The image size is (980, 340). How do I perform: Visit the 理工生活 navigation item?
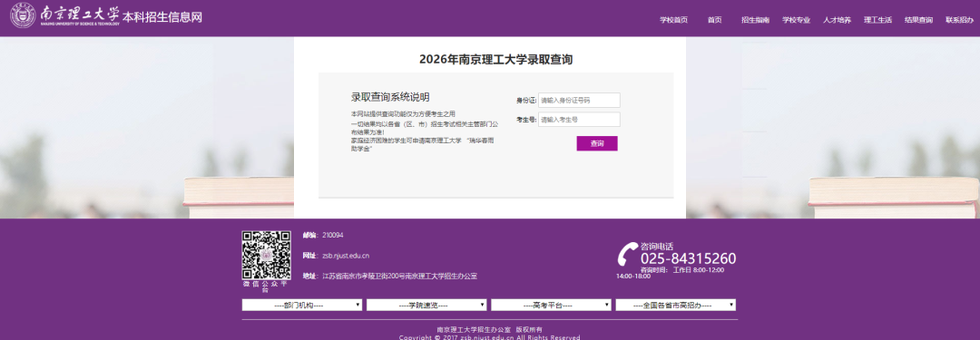coord(877,20)
